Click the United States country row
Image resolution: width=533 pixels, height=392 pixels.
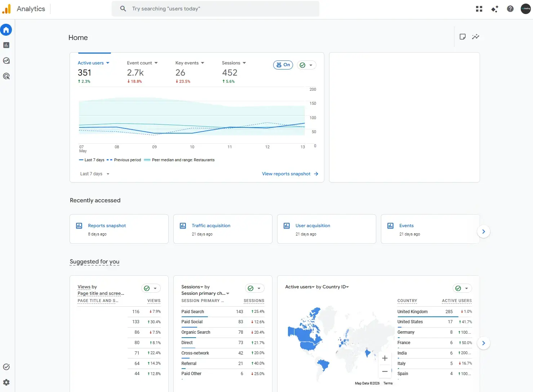(435, 322)
